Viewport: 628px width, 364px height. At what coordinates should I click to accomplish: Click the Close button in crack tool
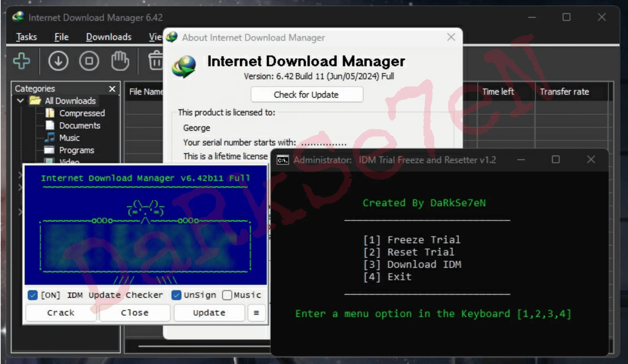135,313
